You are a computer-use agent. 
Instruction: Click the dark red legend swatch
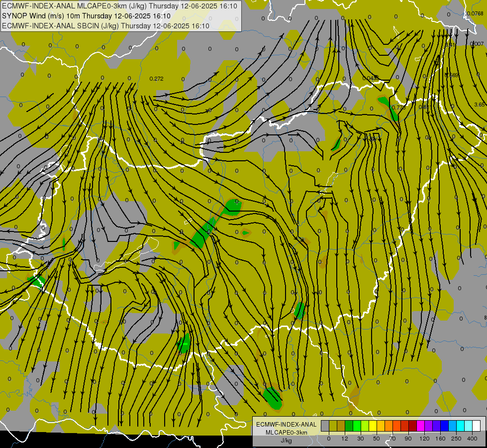pyautogui.click(x=413, y=426)
